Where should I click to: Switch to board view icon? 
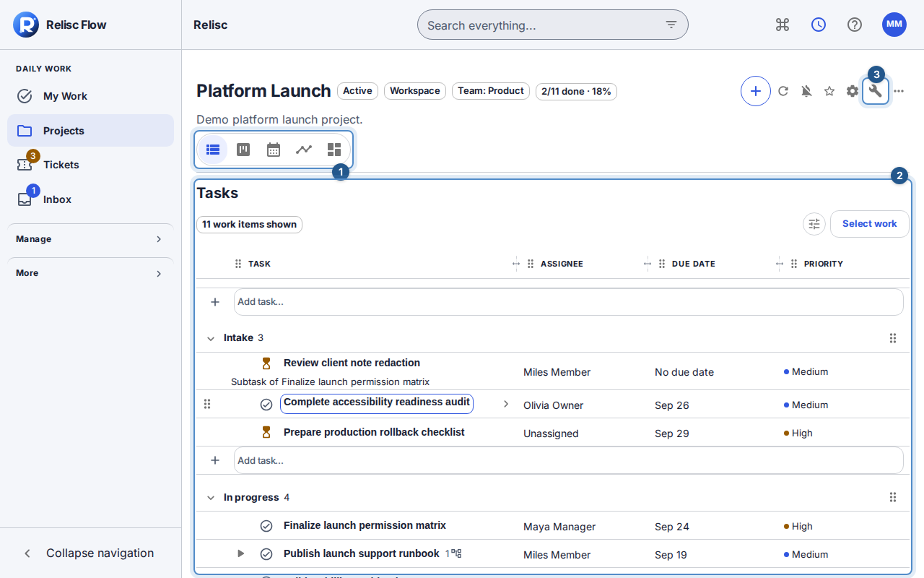tap(243, 150)
